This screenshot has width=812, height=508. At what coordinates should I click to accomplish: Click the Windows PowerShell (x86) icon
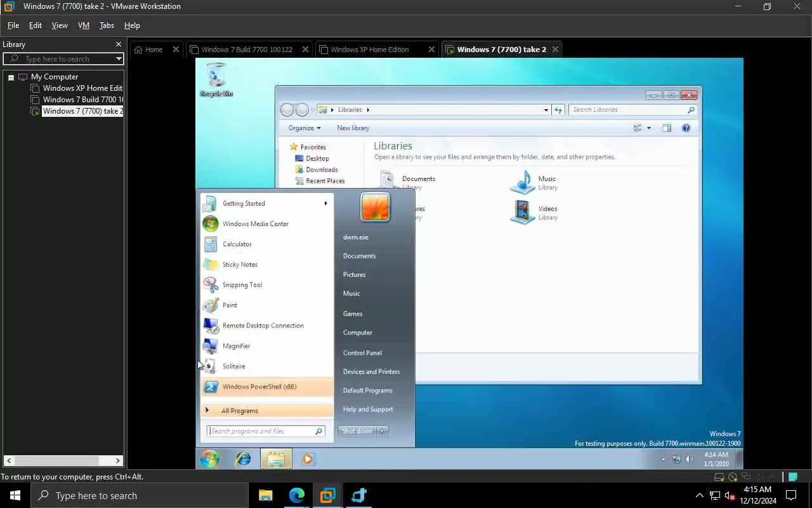[x=210, y=386]
